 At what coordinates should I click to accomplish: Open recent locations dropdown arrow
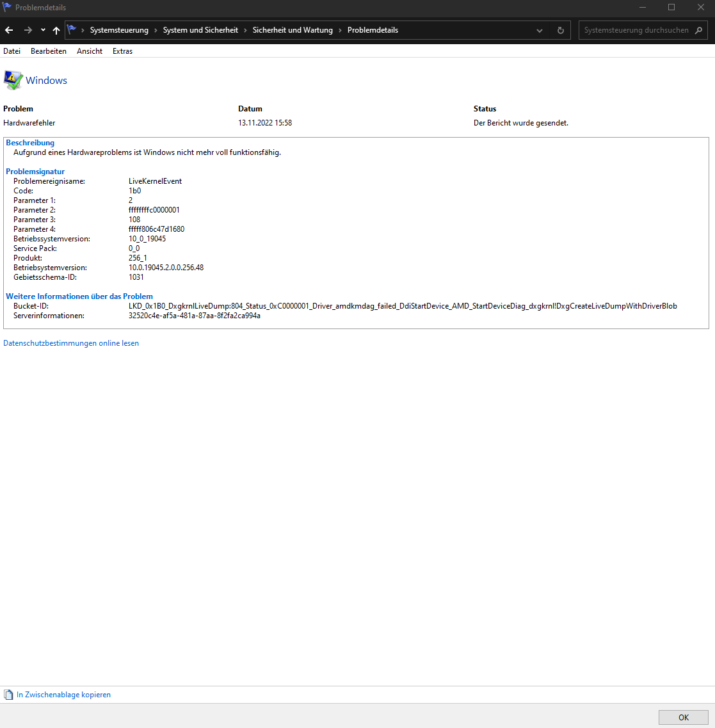coord(43,30)
